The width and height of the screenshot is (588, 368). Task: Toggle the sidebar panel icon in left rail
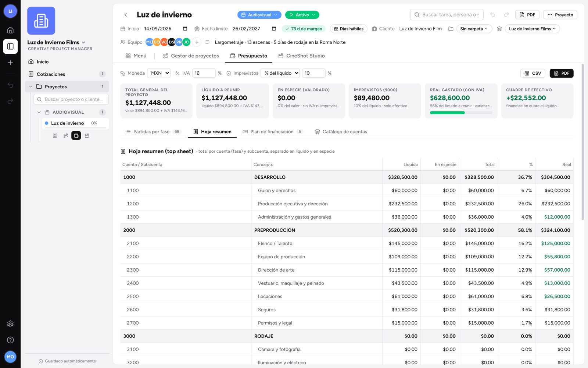(x=10, y=46)
